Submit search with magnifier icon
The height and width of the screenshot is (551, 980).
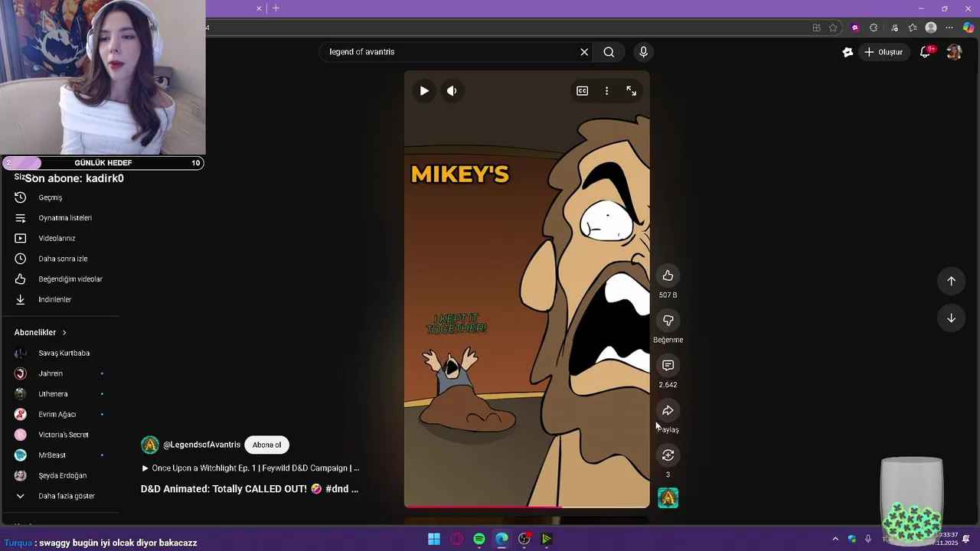coord(609,52)
